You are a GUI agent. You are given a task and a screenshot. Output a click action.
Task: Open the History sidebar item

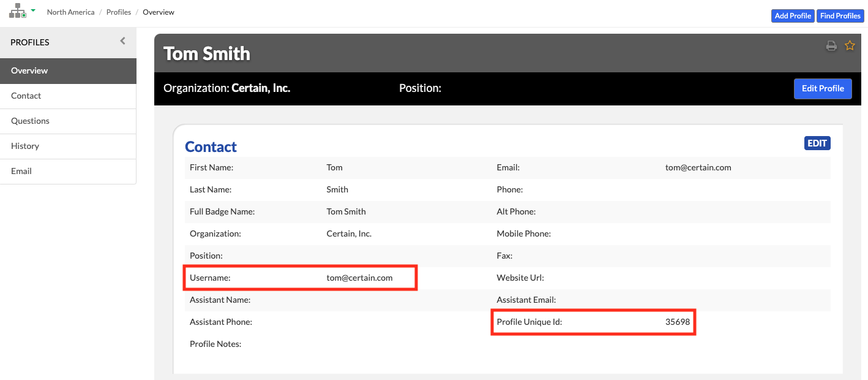(x=68, y=146)
